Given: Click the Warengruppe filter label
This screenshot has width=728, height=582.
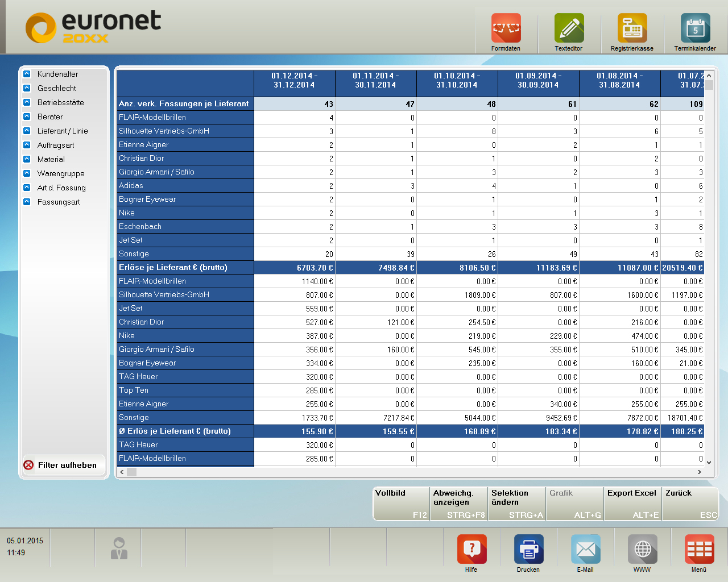Looking at the screenshot, I should click(x=61, y=173).
